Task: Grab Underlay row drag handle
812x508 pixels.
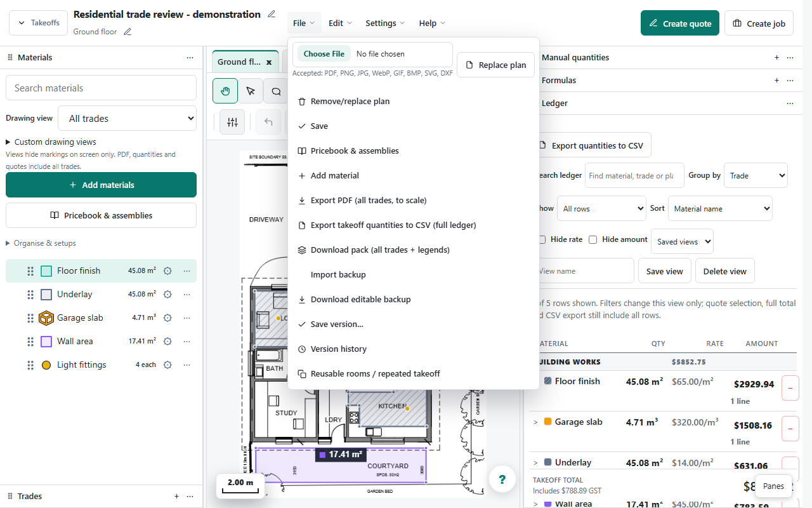Action: pos(30,294)
